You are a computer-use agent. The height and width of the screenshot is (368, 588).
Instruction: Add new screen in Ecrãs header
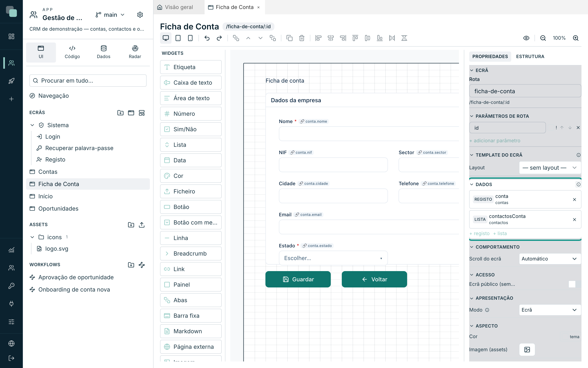point(131,113)
